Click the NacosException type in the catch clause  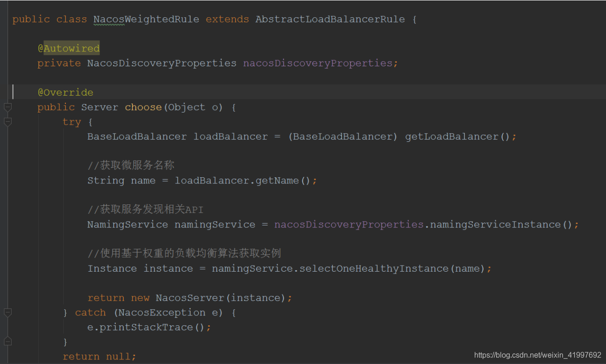tap(162, 313)
